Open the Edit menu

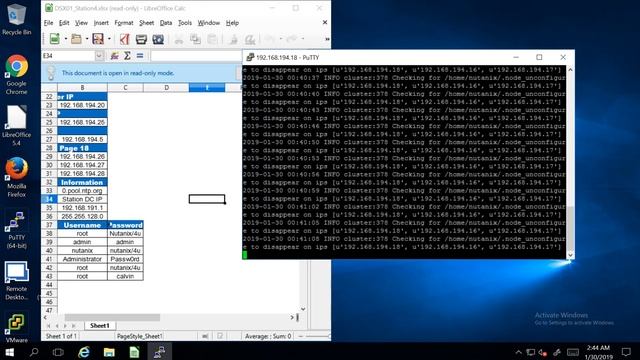click(64, 23)
